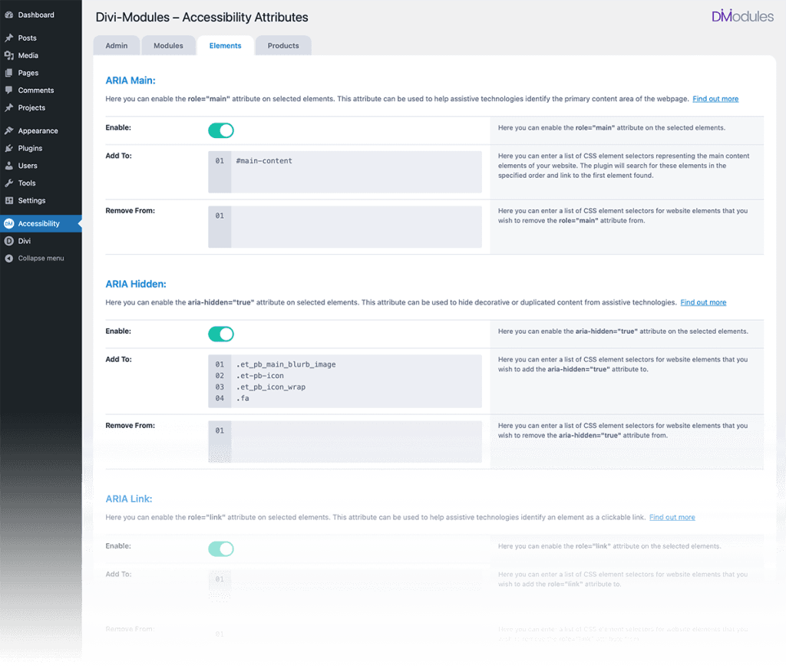The width and height of the screenshot is (786, 672).
Task: Click Find out more under ARIA Main
Action: (x=715, y=98)
